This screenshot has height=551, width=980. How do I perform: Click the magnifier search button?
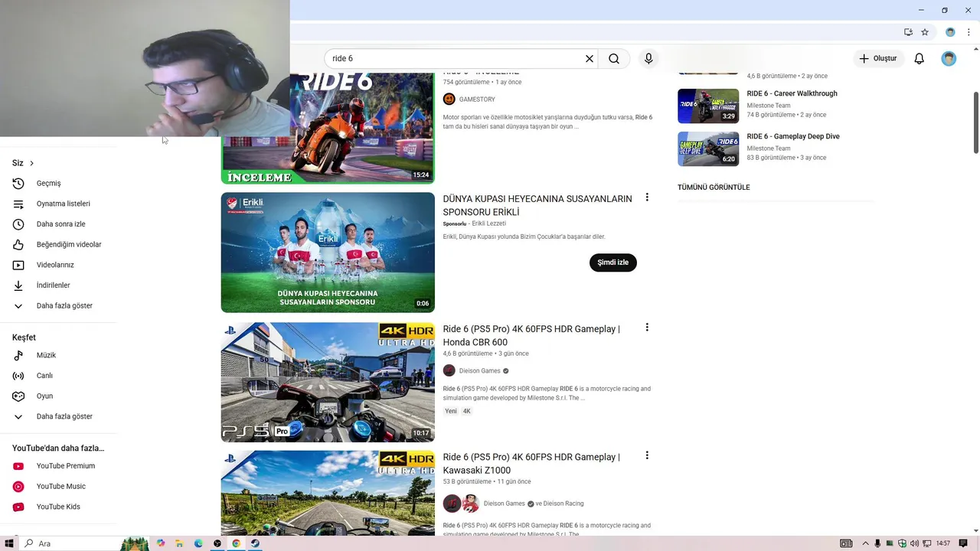[x=614, y=59]
